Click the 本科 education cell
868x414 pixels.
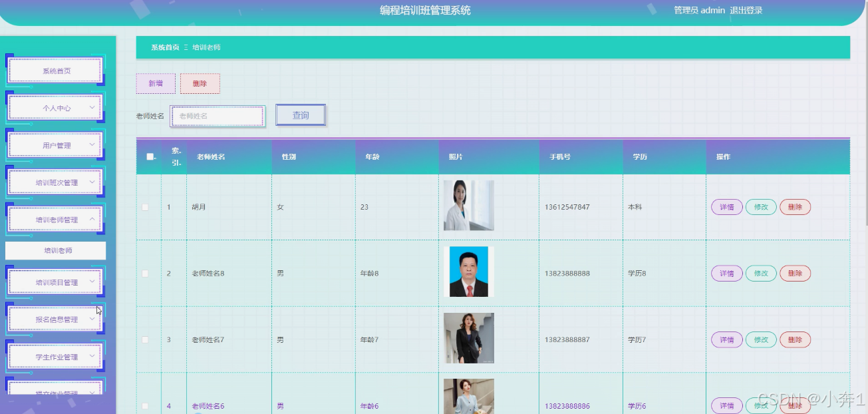[x=635, y=207]
